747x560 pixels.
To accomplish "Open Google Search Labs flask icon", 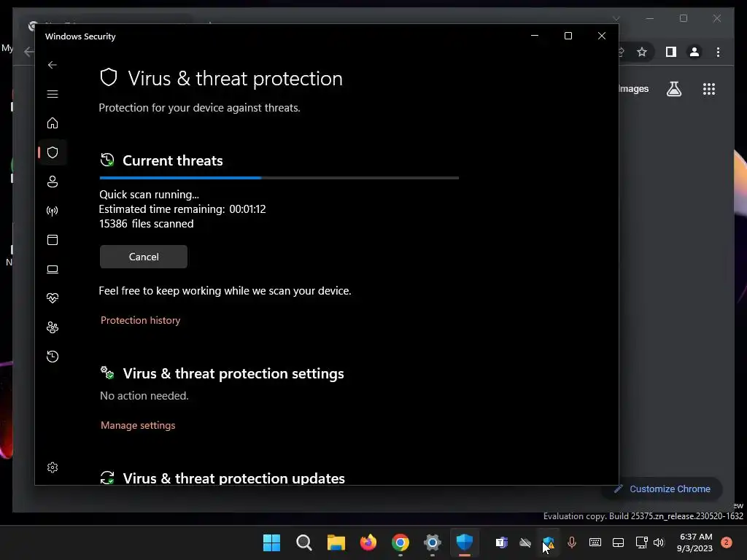I will (x=673, y=88).
